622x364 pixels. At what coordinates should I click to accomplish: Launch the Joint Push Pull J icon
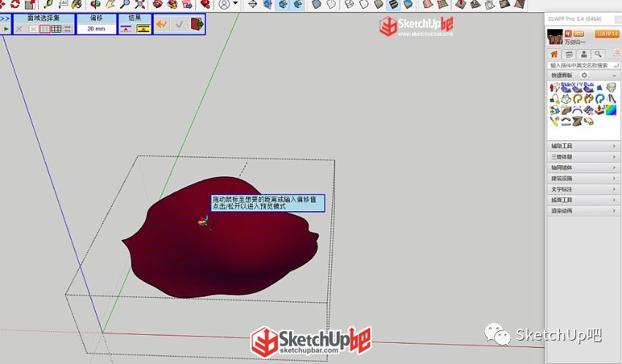pos(600,110)
